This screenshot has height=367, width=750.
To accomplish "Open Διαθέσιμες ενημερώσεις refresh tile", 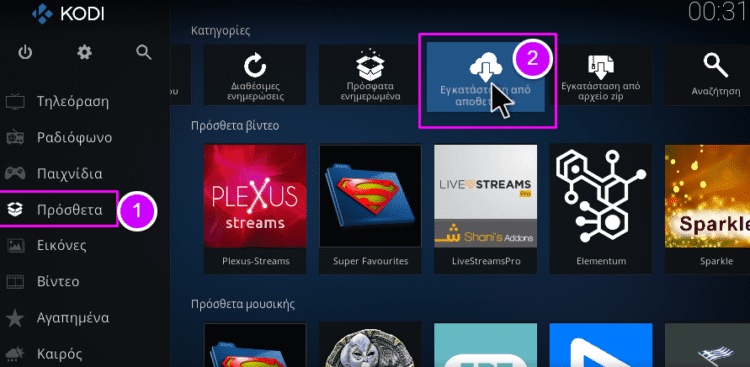I will tap(255, 75).
